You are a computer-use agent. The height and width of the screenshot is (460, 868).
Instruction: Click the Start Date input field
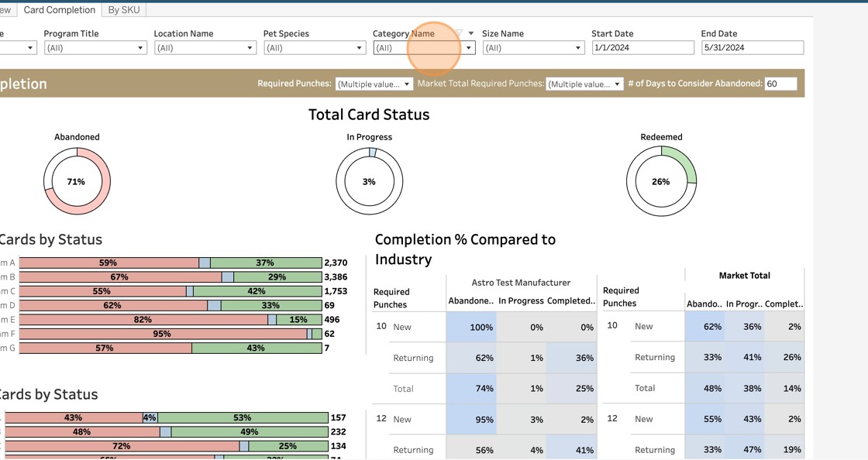click(x=642, y=48)
